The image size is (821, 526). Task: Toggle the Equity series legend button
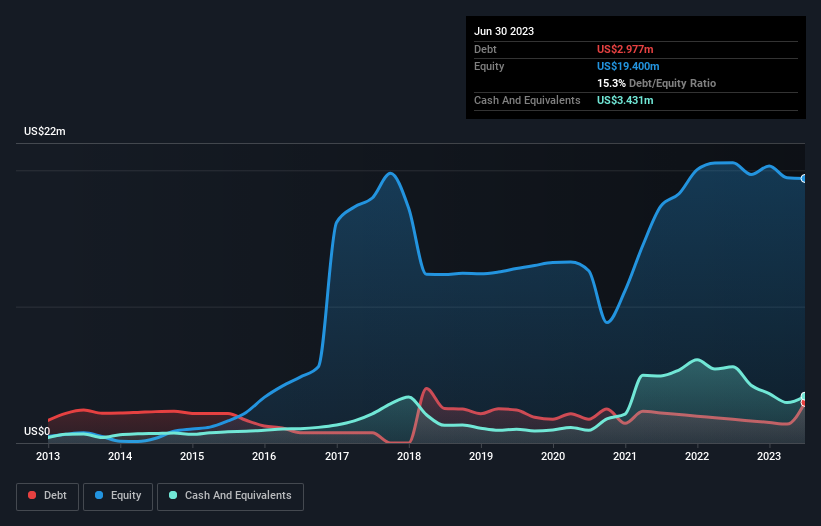pos(118,496)
